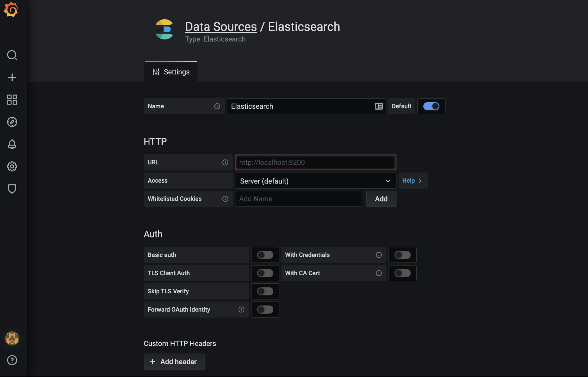Click the Add header button

(x=174, y=362)
